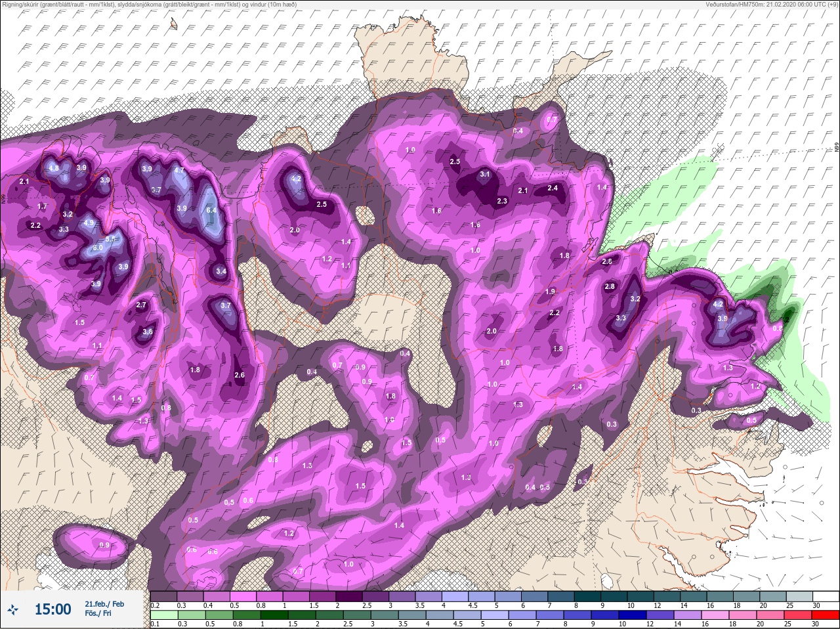Click the 6.4 precipitation value on map

(211, 210)
